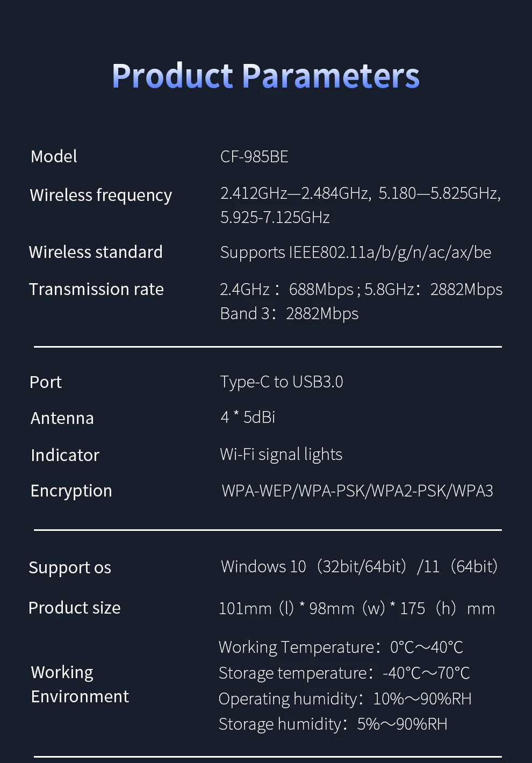Select the WPA-WEP/WPA-PSK/WPA2-PSK/WPA3 text
The image size is (532, 763).
pyautogui.click(x=357, y=491)
